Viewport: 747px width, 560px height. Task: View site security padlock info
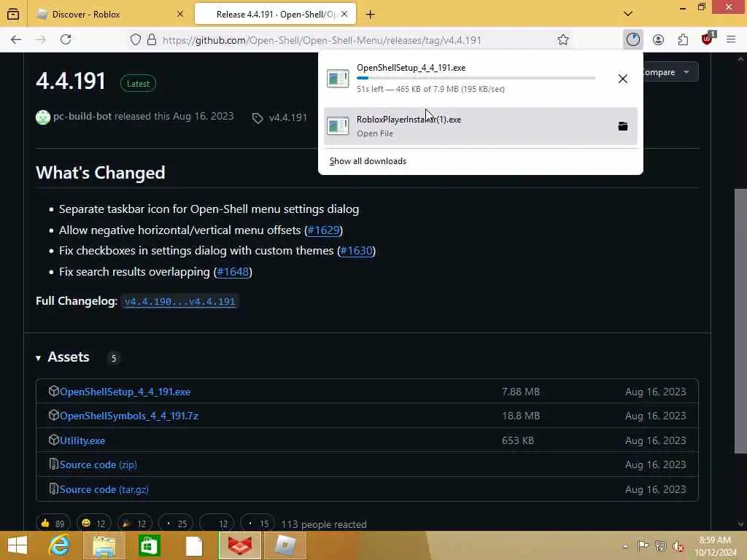tap(152, 39)
